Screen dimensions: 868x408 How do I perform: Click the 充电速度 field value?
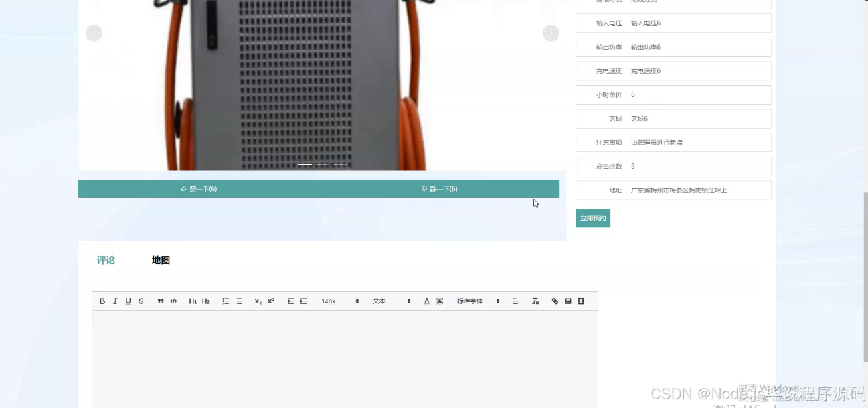pyautogui.click(x=646, y=71)
